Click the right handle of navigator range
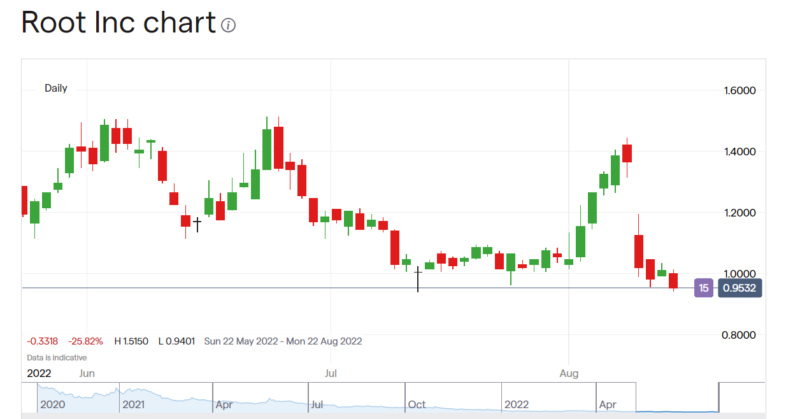This screenshot has height=419, width=793. click(x=719, y=397)
